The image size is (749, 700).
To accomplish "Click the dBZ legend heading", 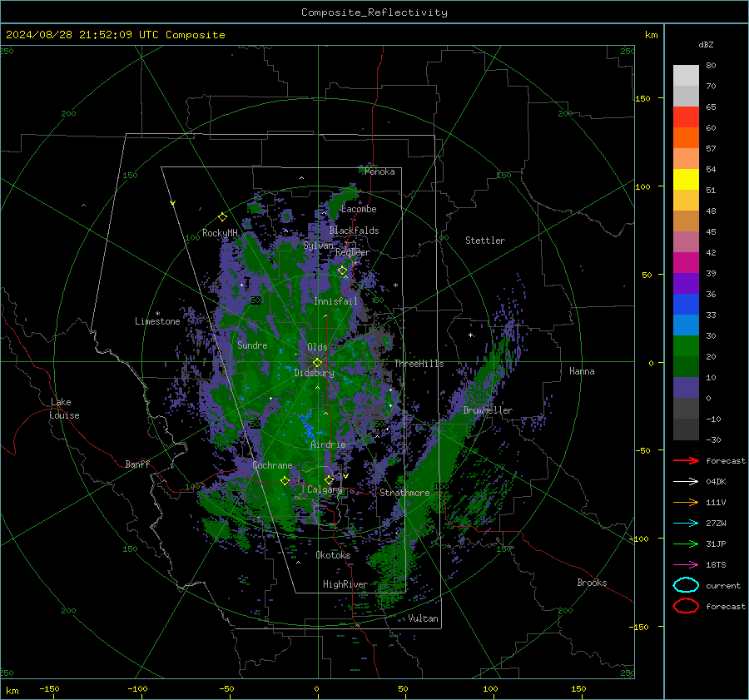I will [x=706, y=45].
